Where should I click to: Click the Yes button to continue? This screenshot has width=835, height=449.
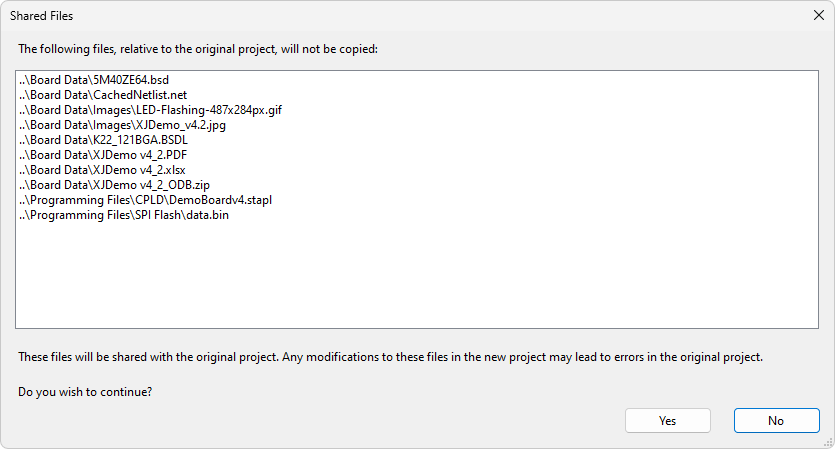pyautogui.click(x=667, y=421)
